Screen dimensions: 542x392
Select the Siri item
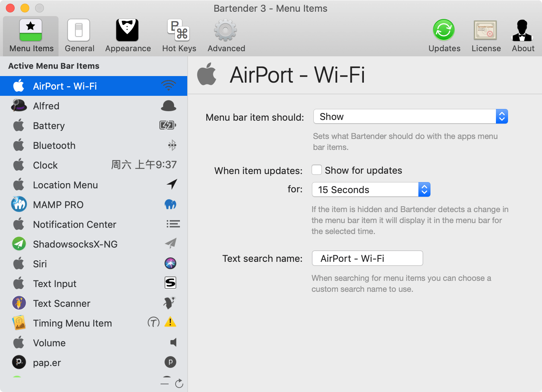(x=94, y=264)
